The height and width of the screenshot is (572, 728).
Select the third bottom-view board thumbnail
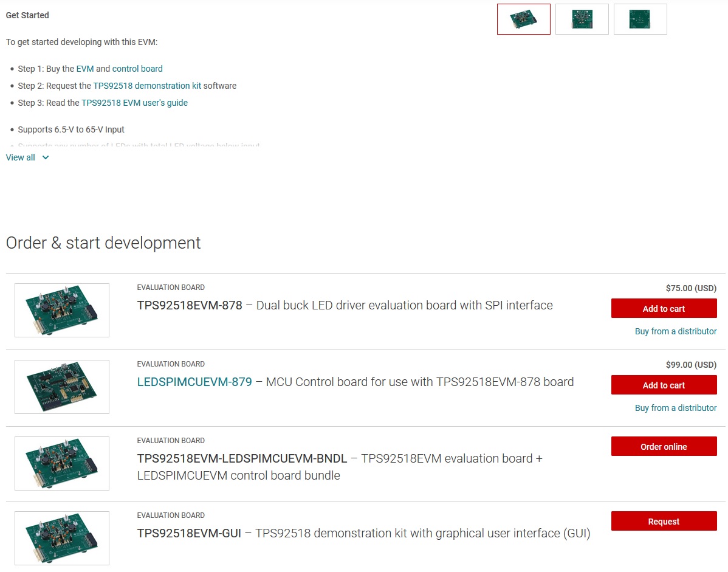(640, 19)
